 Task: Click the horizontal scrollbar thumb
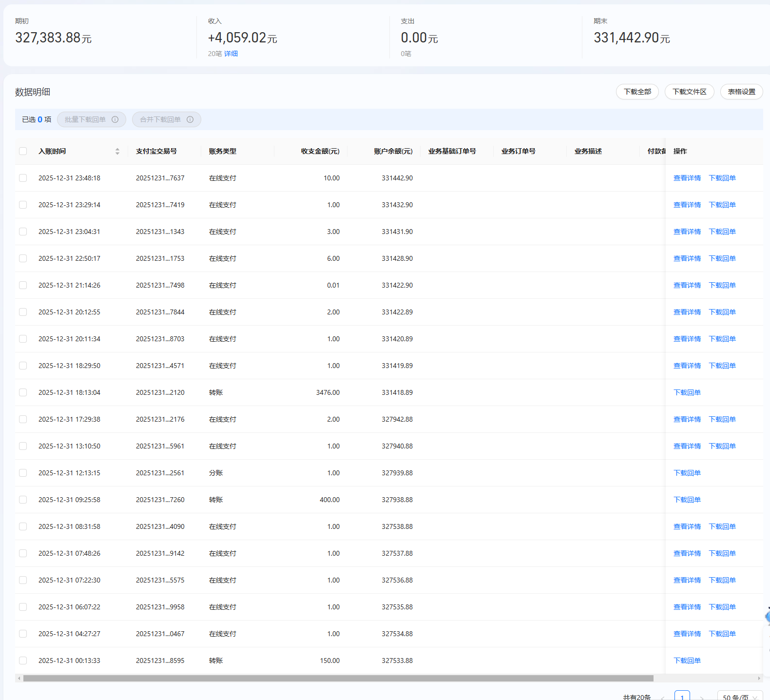point(338,678)
